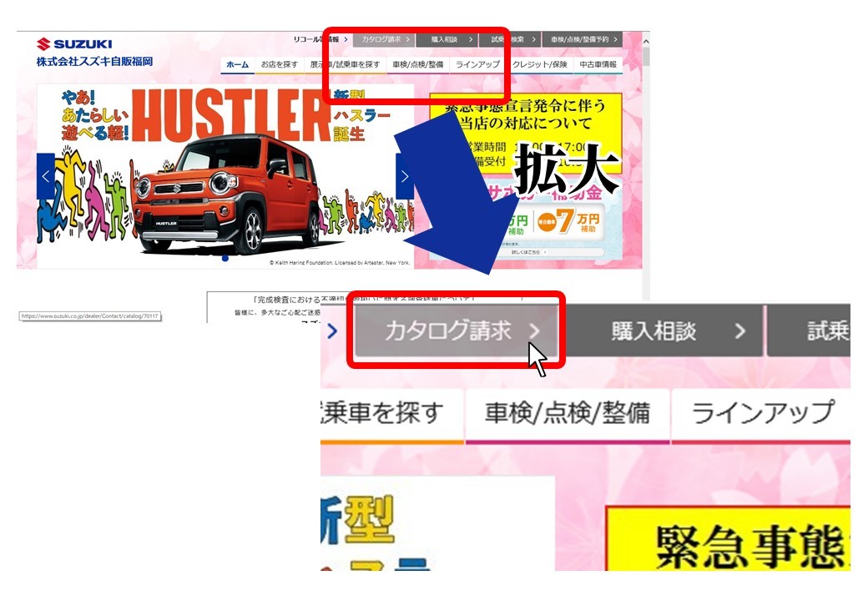Advance the Hustler carousel with the right arrow

[x=405, y=176]
